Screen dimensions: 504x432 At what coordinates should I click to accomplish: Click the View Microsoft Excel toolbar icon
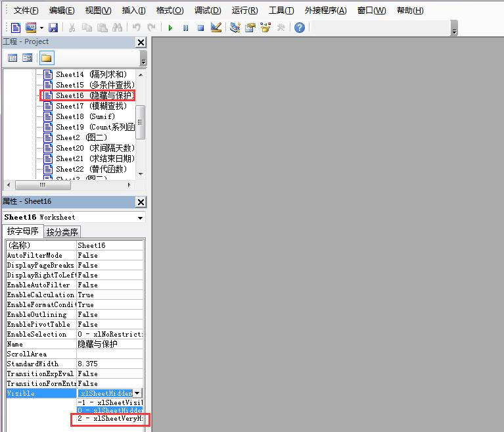(x=16, y=28)
